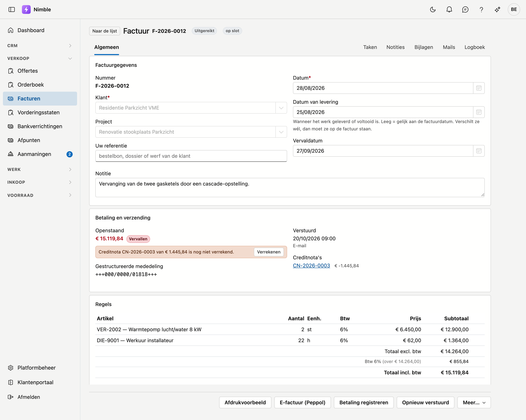
Task: Open Klantenportaal in the sidebar
Action: coord(40,382)
